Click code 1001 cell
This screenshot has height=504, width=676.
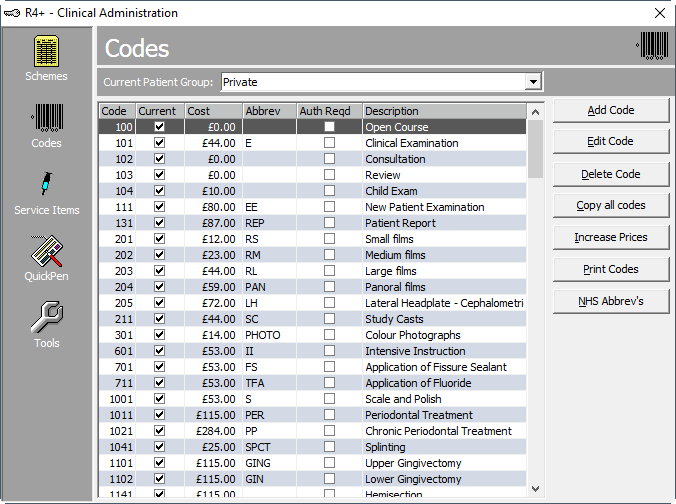coord(117,399)
